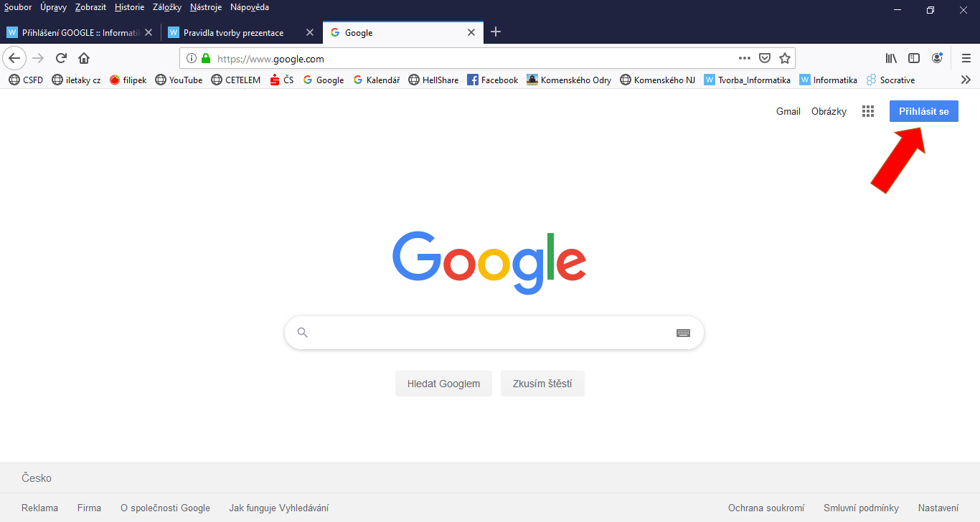Open the Firma footer link
This screenshot has width=980, height=522.
pyautogui.click(x=89, y=508)
